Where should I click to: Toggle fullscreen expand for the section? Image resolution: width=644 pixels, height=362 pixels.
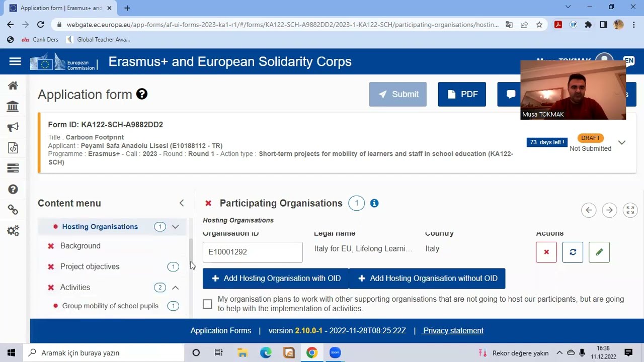(630, 210)
